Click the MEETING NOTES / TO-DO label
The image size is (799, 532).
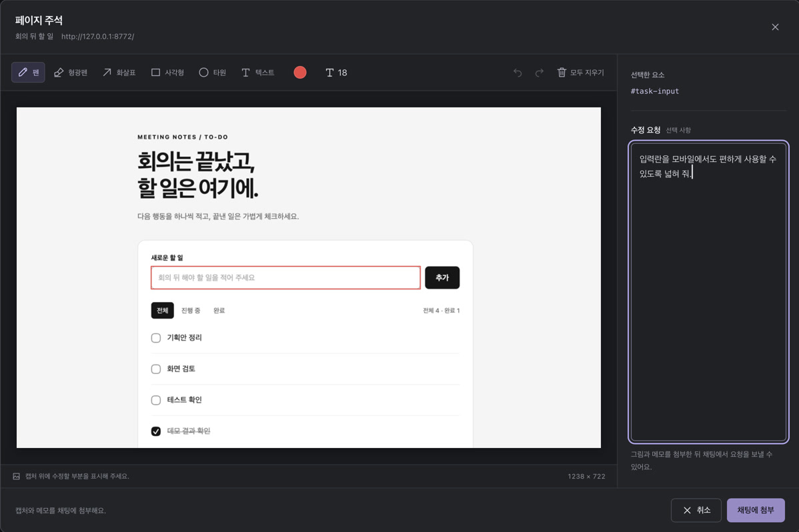coord(183,137)
